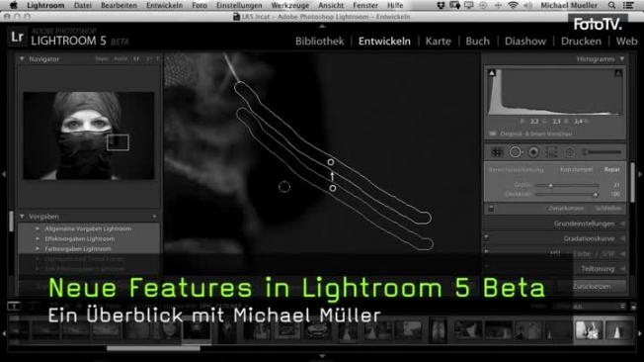Viewport: 644px width, 362px height.
Task: Select Repar. heal mode
Action: [x=611, y=169]
